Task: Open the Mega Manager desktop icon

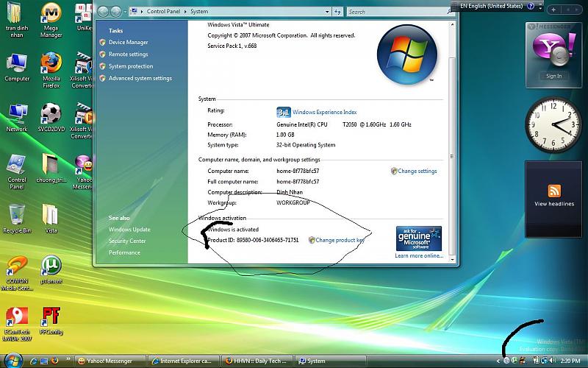Action: tap(51, 14)
